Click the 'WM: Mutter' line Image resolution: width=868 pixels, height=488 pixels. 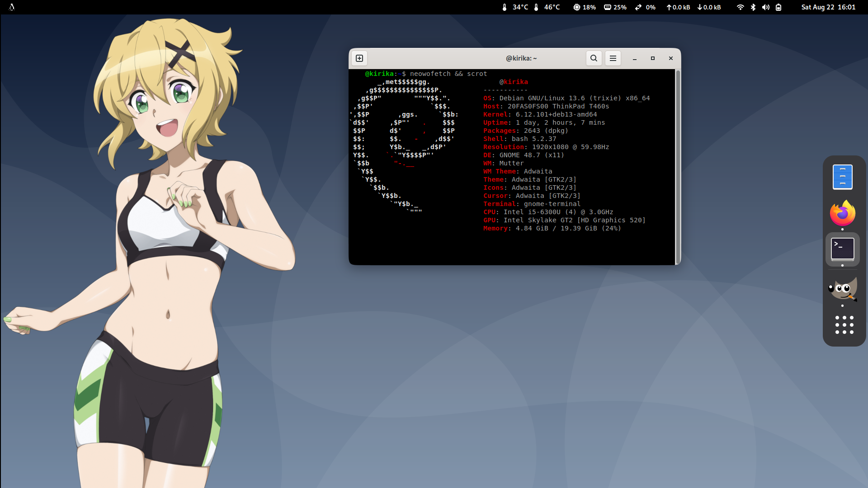(504, 163)
